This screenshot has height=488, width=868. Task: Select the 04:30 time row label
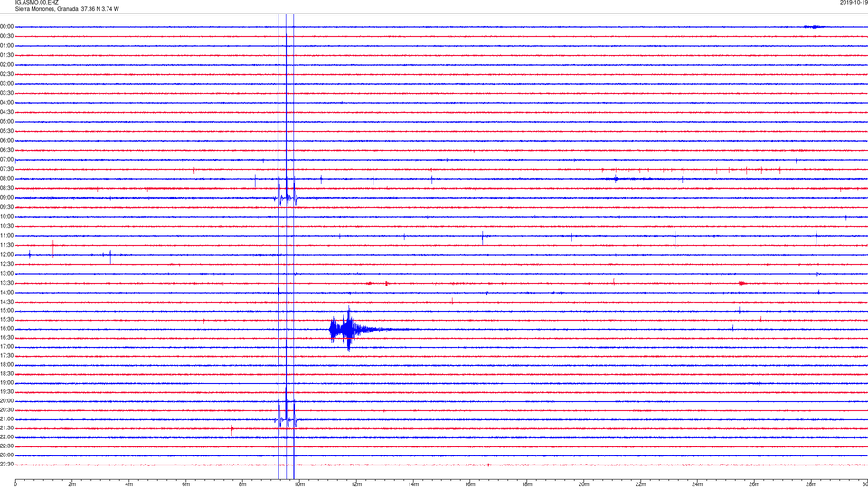[6, 112]
